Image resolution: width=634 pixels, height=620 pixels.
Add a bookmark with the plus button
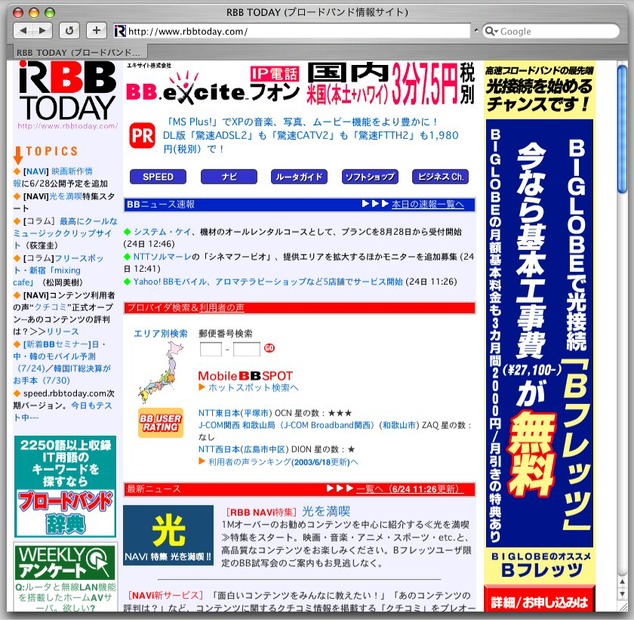click(96, 30)
